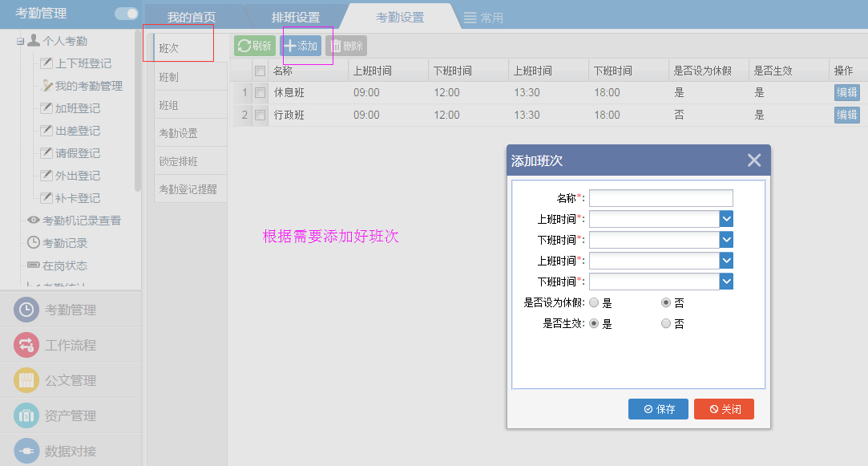Click 编辑 button for 行政班 row

click(x=846, y=115)
